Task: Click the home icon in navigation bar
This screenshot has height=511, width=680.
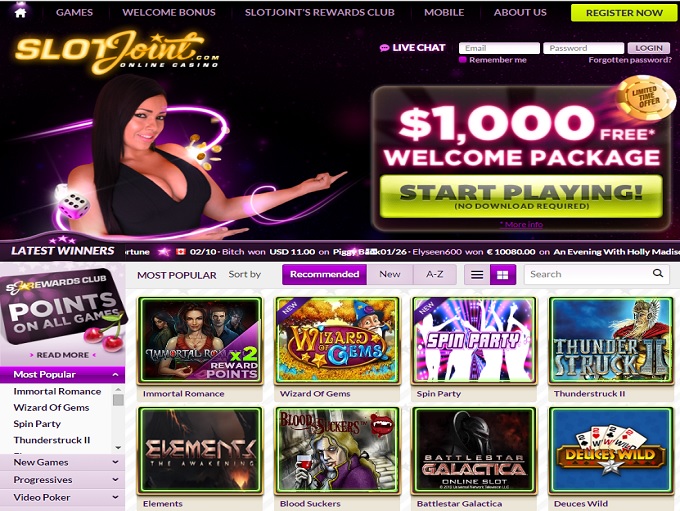Action: (x=20, y=12)
